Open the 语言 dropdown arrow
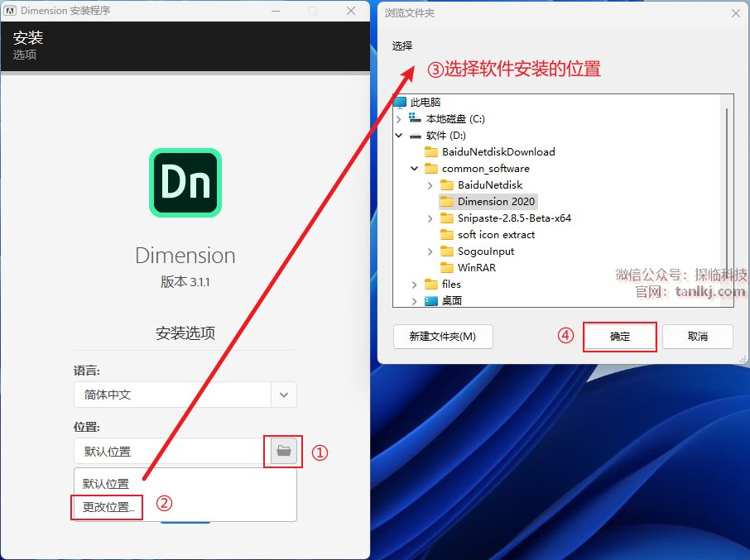 [284, 395]
